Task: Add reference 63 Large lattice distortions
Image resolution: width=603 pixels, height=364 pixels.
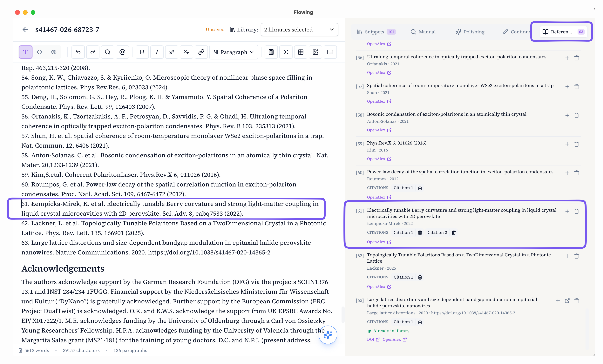Action: point(558,301)
